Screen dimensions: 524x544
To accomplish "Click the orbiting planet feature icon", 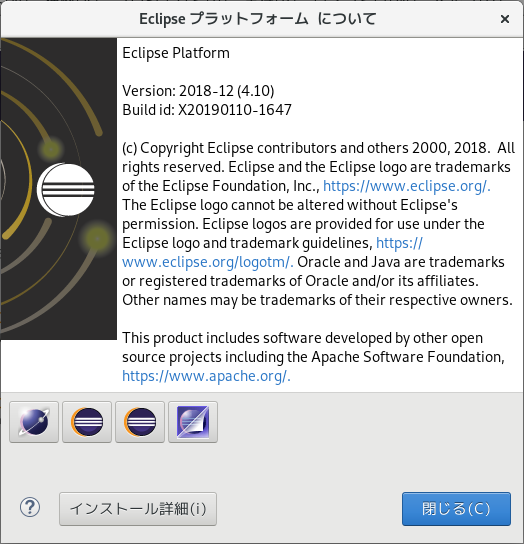I will (34, 422).
